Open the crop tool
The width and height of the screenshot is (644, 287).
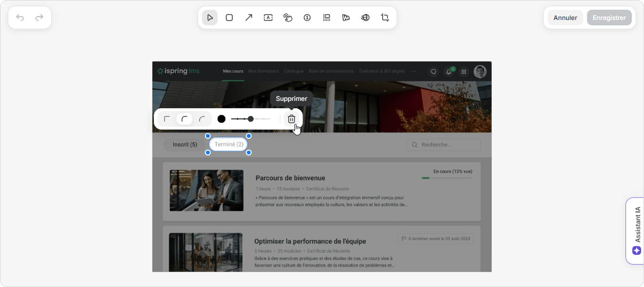pos(385,18)
